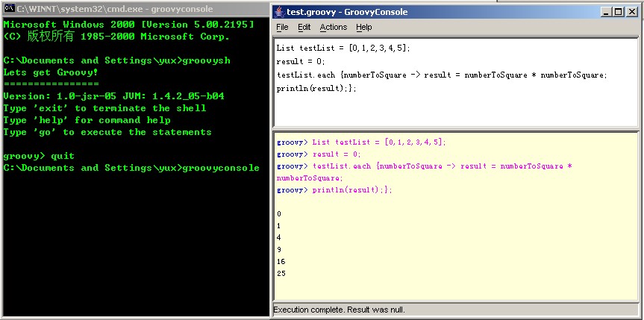Close the GroovyConsole window
The height and width of the screenshot is (320, 644).
631,12
